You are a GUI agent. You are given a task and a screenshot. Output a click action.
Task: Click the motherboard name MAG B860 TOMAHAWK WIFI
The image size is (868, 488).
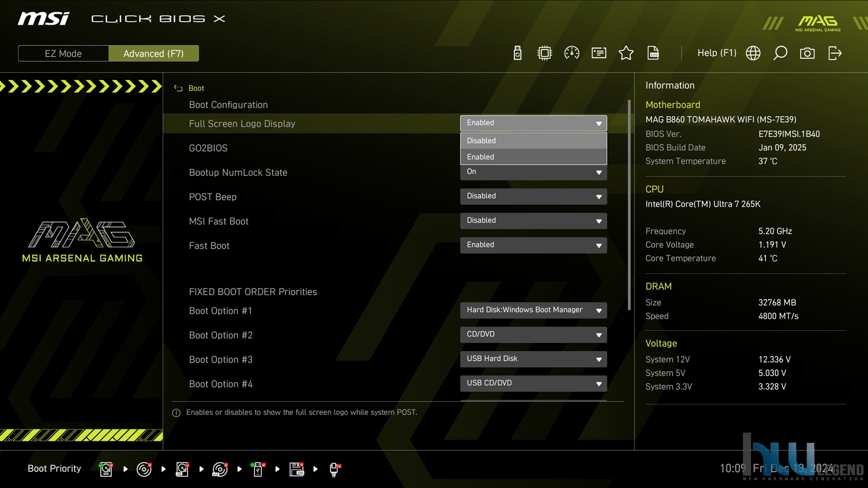(721, 120)
